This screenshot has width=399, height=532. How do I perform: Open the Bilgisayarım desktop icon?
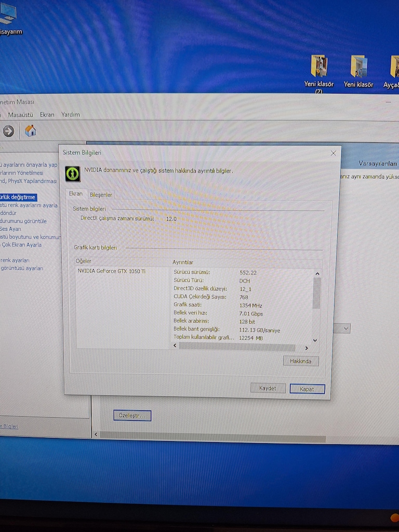pyautogui.click(x=9, y=19)
